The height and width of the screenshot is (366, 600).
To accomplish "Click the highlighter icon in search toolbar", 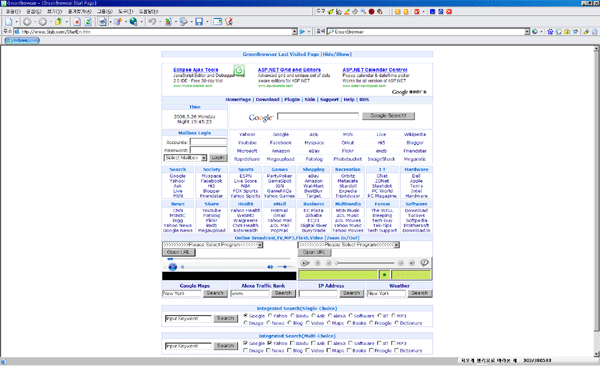I will tap(586, 32).
